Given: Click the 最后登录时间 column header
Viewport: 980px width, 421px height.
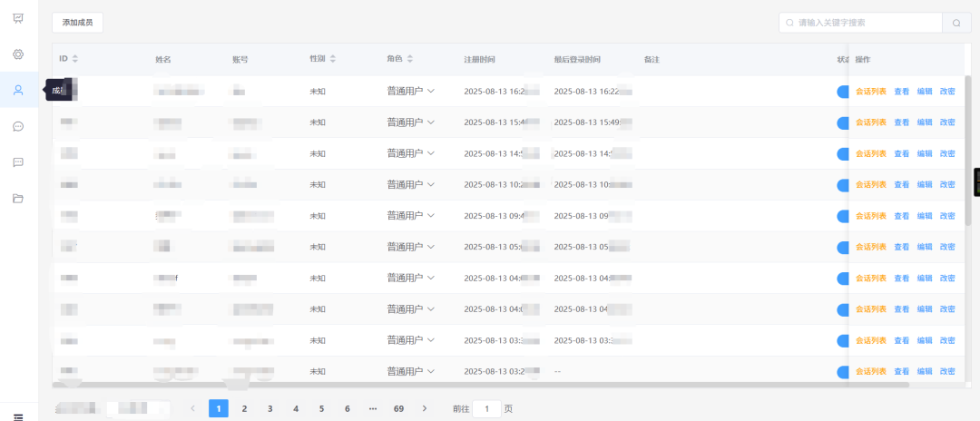Looking at the screenshot, I should (x=577, y=59).
